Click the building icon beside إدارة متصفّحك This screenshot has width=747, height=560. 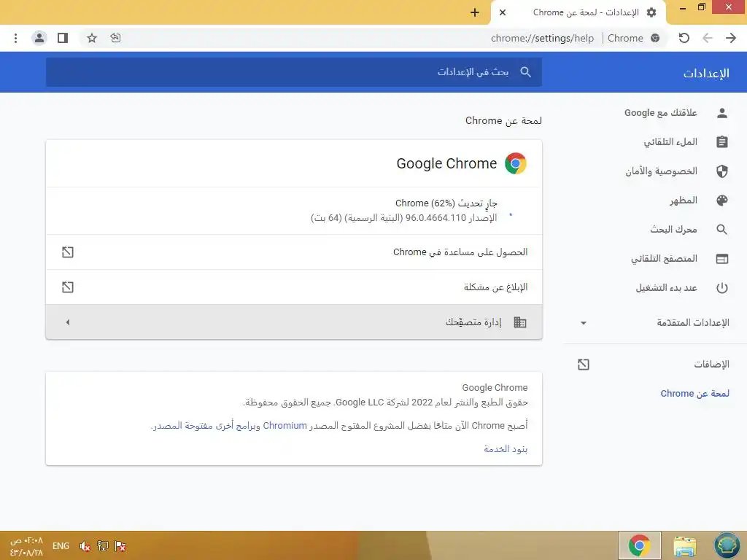[x=520, y=322]
